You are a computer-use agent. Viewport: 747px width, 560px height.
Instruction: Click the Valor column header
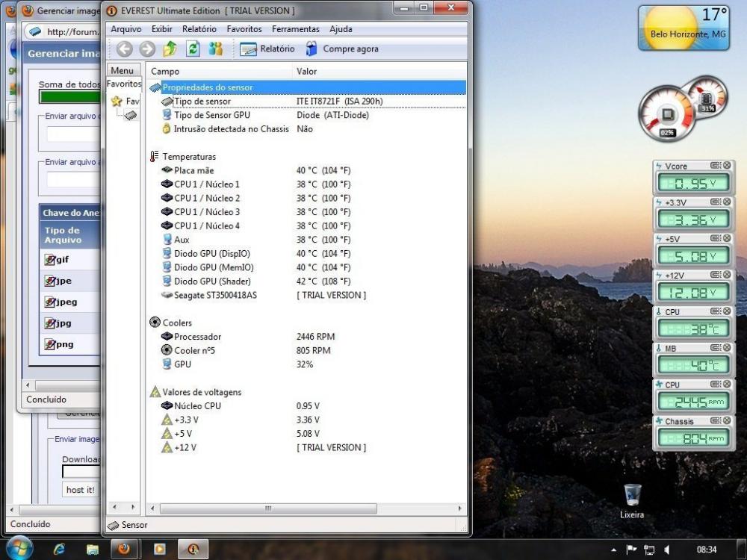tap(307, 72)
